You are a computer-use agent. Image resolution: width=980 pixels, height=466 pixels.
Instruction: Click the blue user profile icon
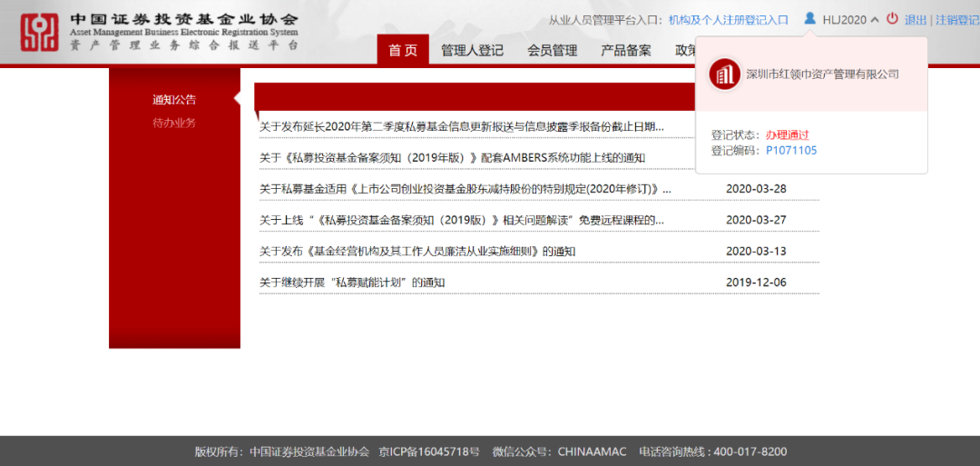(809, 19)
